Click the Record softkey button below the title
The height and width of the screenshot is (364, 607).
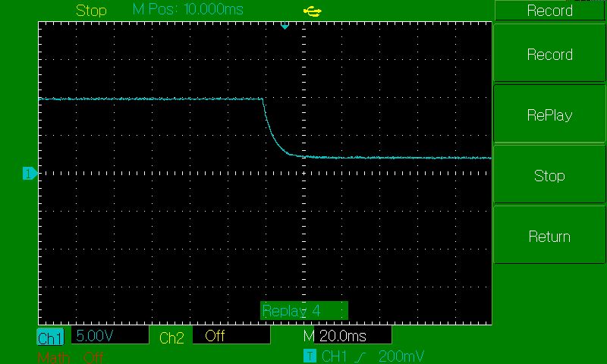[549, 54]
